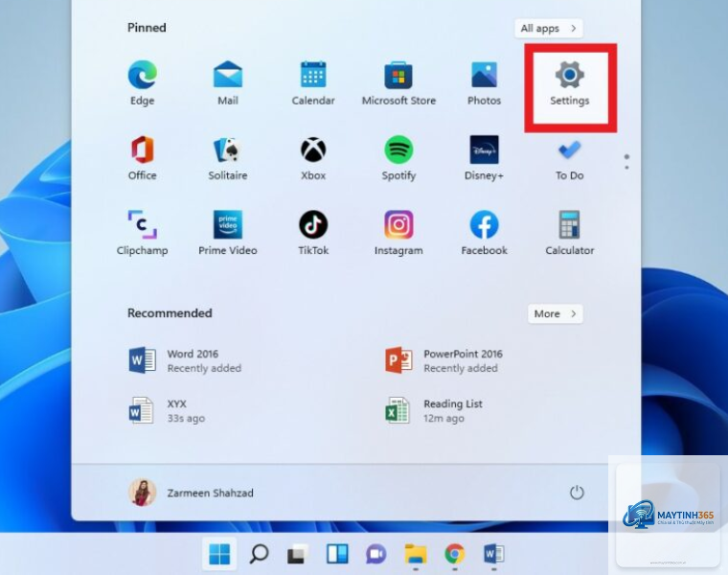
Task: Open Spotify from pinned apps
Action: point(398,158)
